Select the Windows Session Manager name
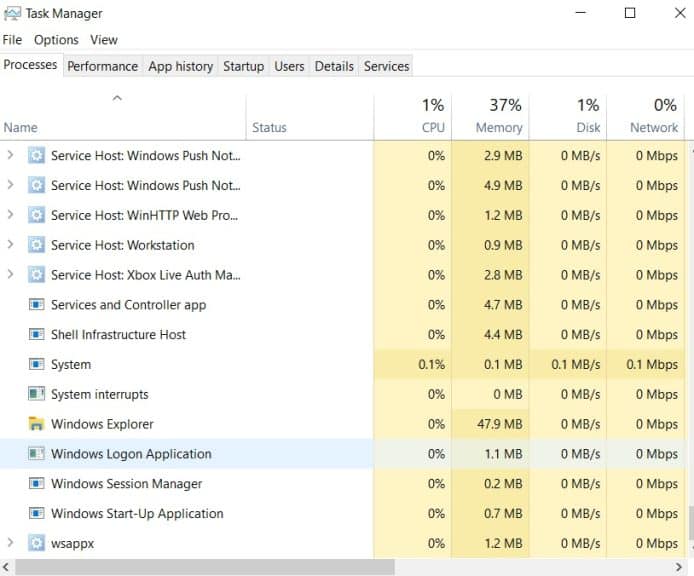 coord(127,483)
